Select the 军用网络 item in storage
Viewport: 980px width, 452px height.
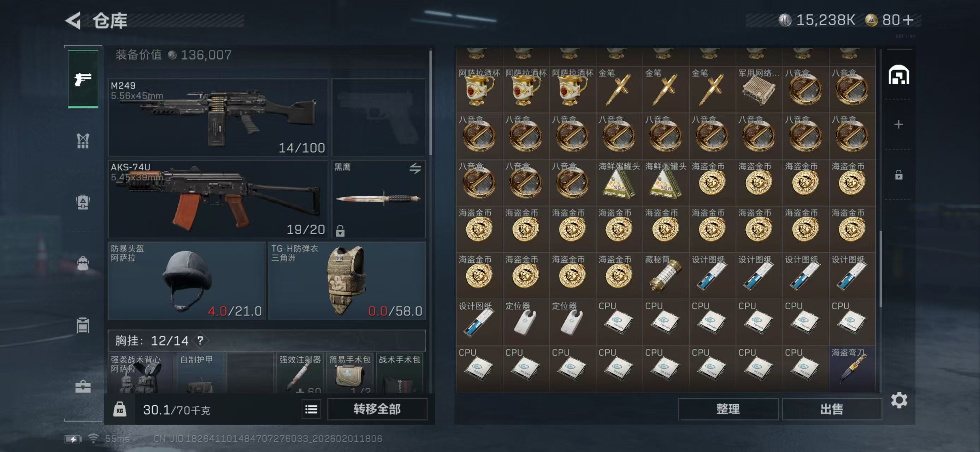click(758, 90)
